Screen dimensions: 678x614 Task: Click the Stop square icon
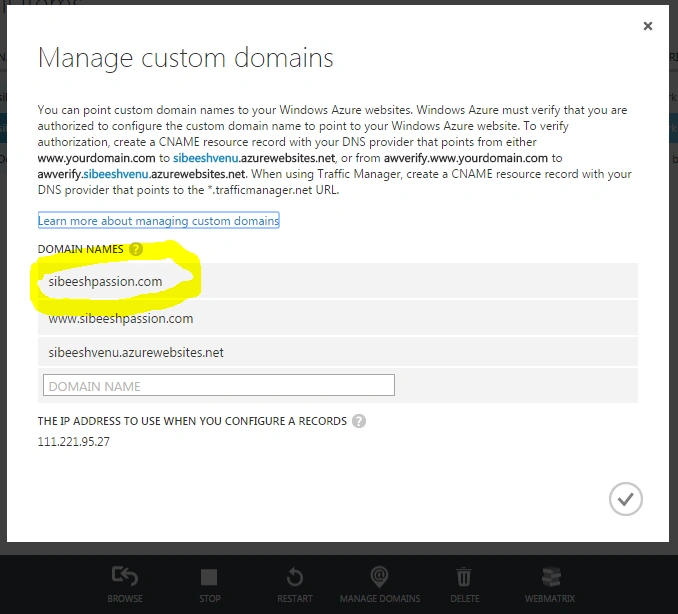(x=209, y=577)
